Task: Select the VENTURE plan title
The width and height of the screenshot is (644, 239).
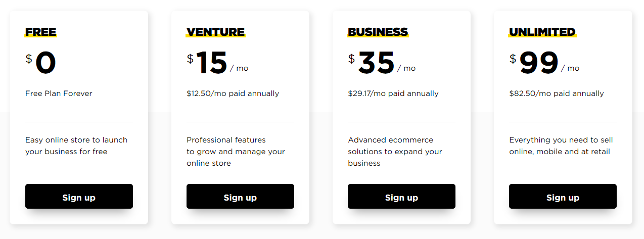Action: [215, 32]
